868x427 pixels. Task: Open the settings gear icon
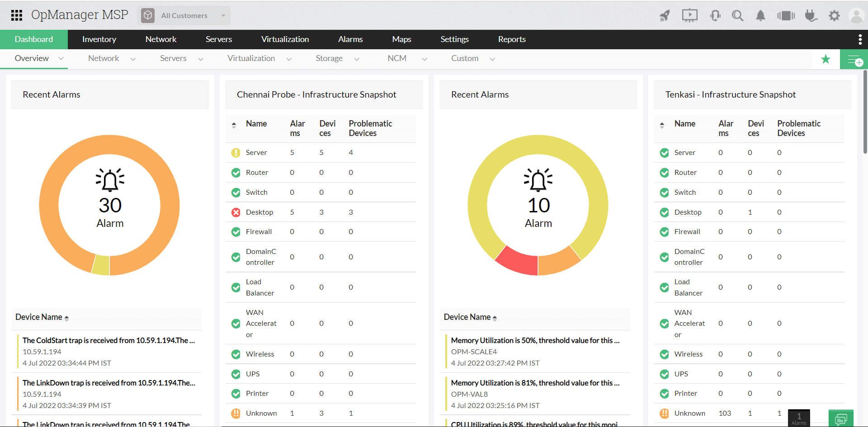[x=834, y=16]
